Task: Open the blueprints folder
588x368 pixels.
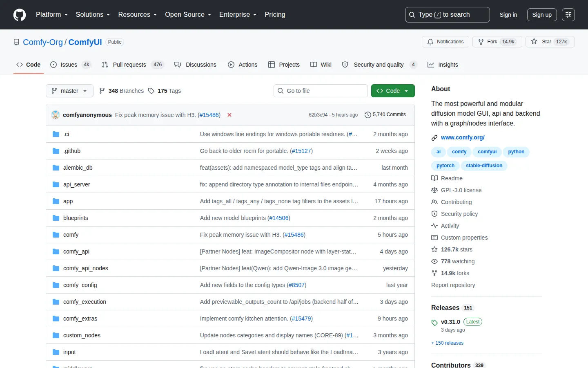Action: coord(76,218)
